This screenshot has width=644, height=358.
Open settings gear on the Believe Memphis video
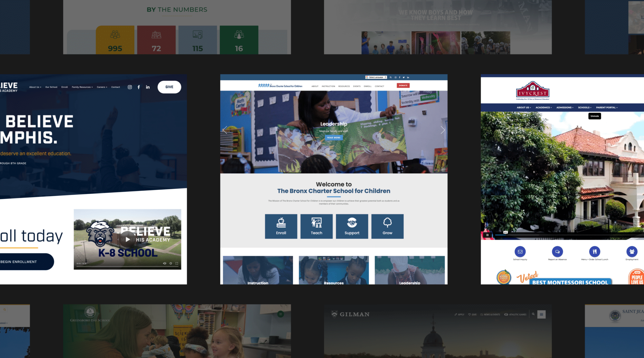[171, 263]
